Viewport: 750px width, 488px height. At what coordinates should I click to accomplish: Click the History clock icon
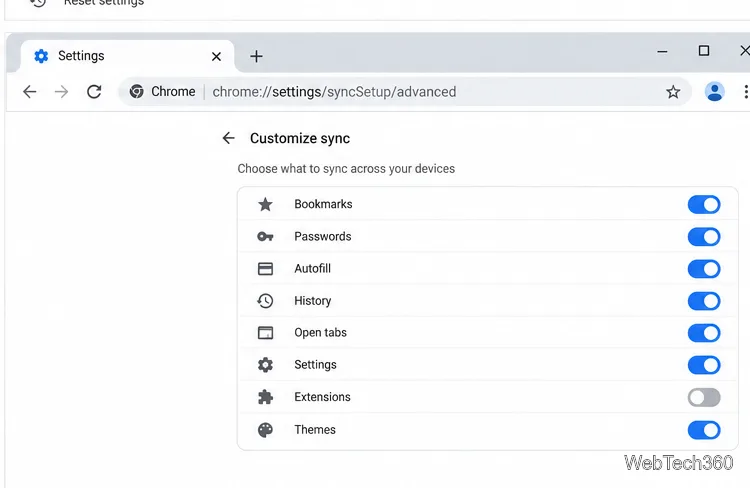click(x=265, y=300)
